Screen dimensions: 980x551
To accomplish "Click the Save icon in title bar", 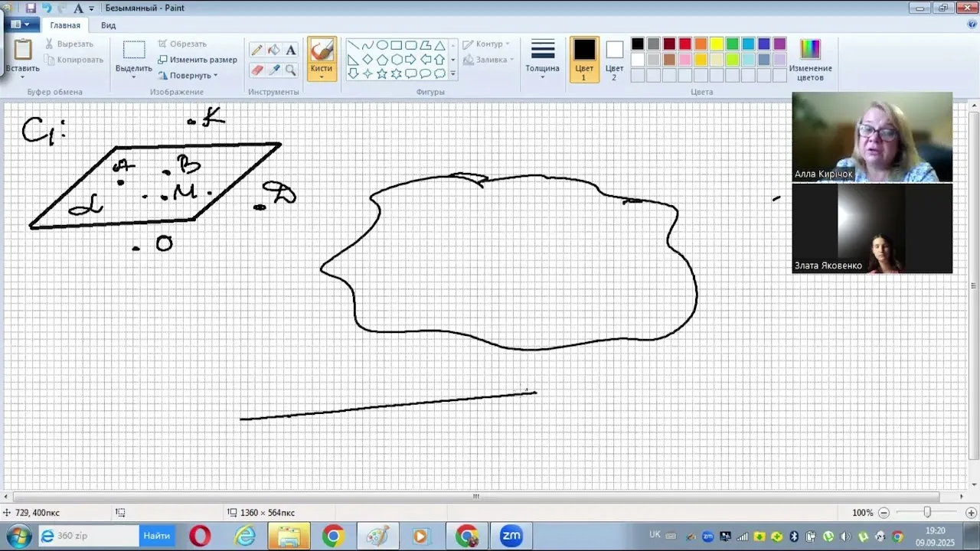I will [x=31, y=8].
